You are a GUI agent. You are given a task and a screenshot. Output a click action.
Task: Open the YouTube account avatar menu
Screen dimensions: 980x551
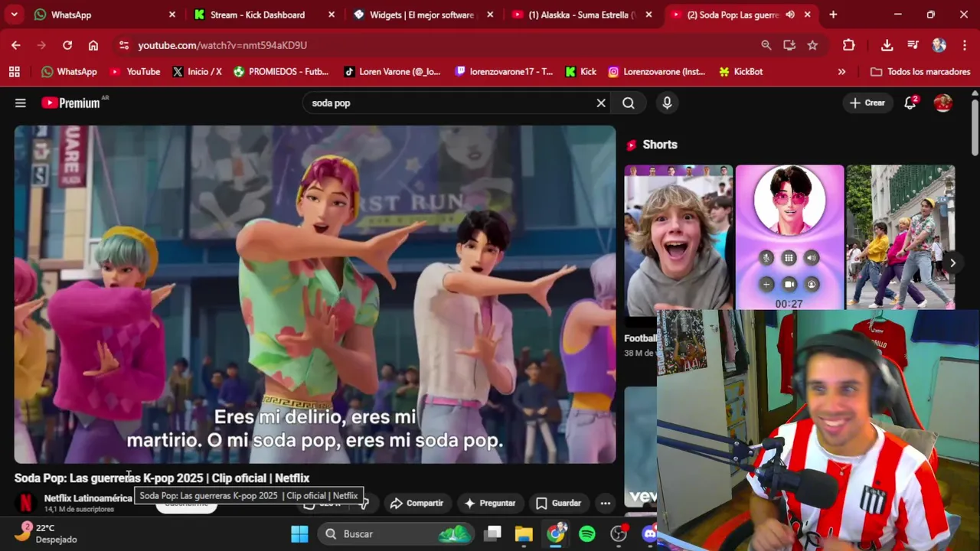pyautogui.click(x=943, y=103)
